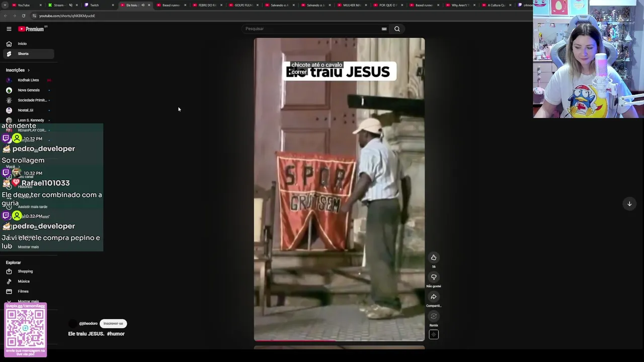Click the Sociedade Primitiva channel avatar

[9, 100]
